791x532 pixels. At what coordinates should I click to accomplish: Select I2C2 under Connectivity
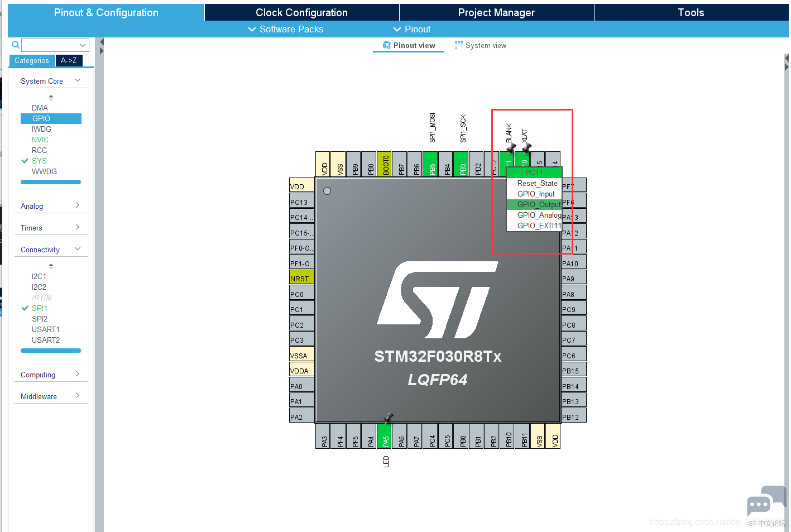[x=39, y=287]
